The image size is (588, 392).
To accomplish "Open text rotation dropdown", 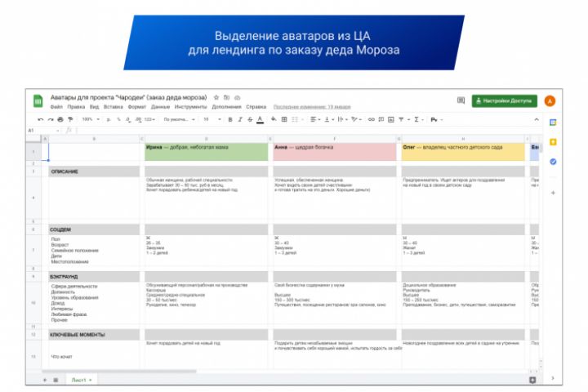I will [x=357, y=120].
